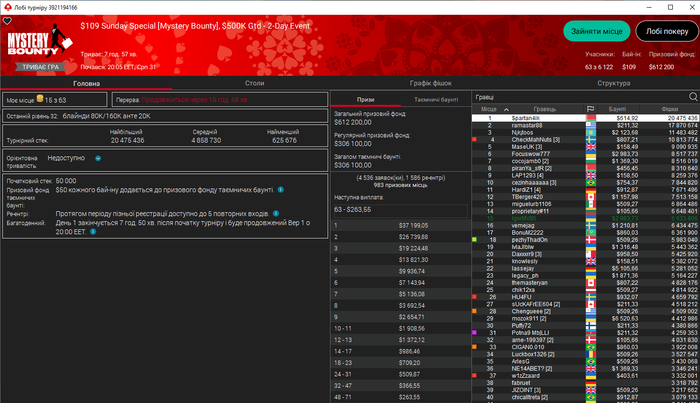
Task: Switch to the Головна tab
Action: pos(86,83)
